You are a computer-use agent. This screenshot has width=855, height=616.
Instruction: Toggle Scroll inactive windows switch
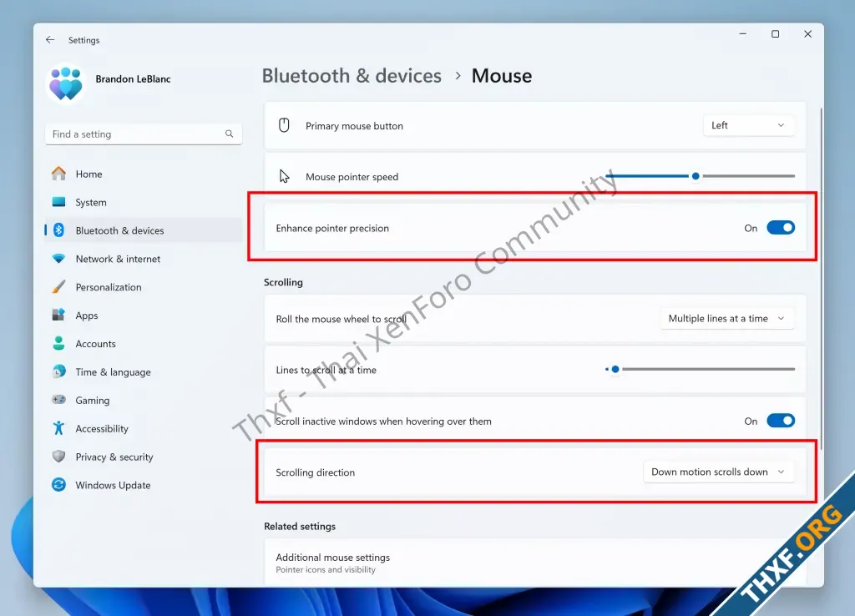coord(781,421)
